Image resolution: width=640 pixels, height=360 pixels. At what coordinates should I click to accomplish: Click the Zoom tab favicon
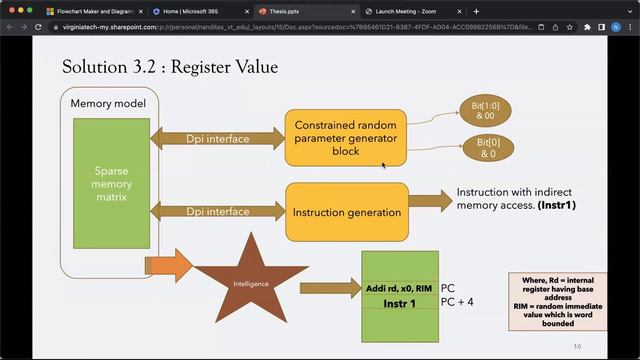369,11
